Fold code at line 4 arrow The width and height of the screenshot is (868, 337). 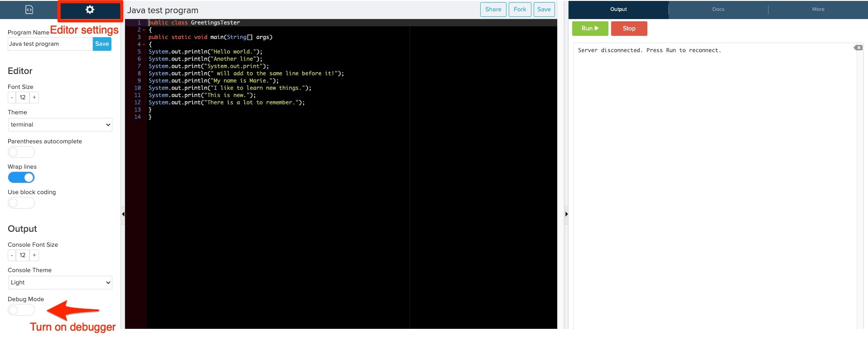coord(144,44)
